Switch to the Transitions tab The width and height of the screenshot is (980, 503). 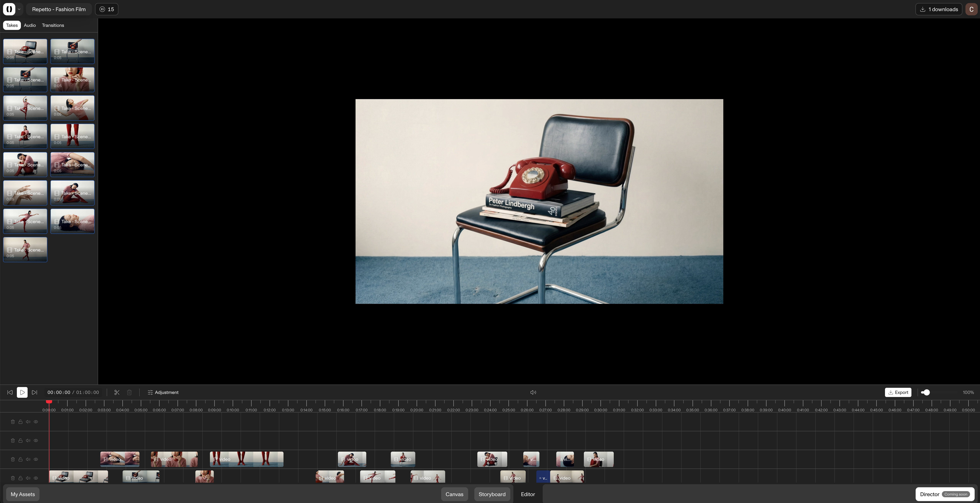pyautogui.click(x=53, y=25)
